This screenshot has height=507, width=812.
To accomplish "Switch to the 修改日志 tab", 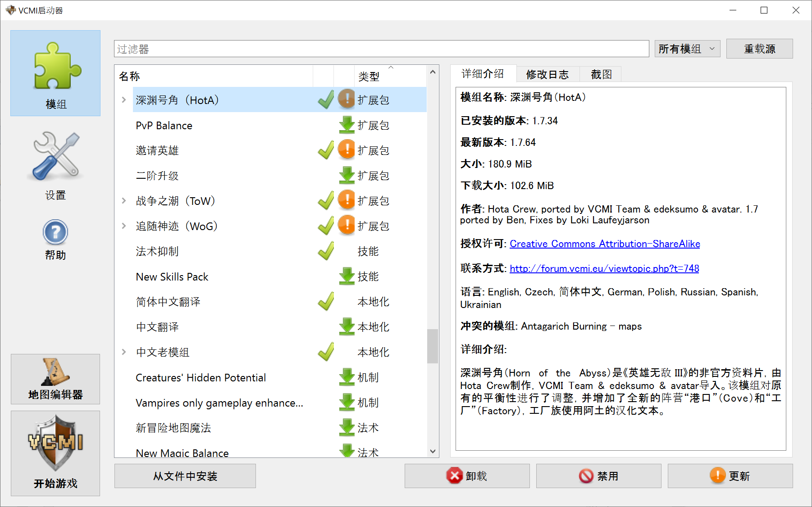I will pyautogui.click(x=547, y=74).
